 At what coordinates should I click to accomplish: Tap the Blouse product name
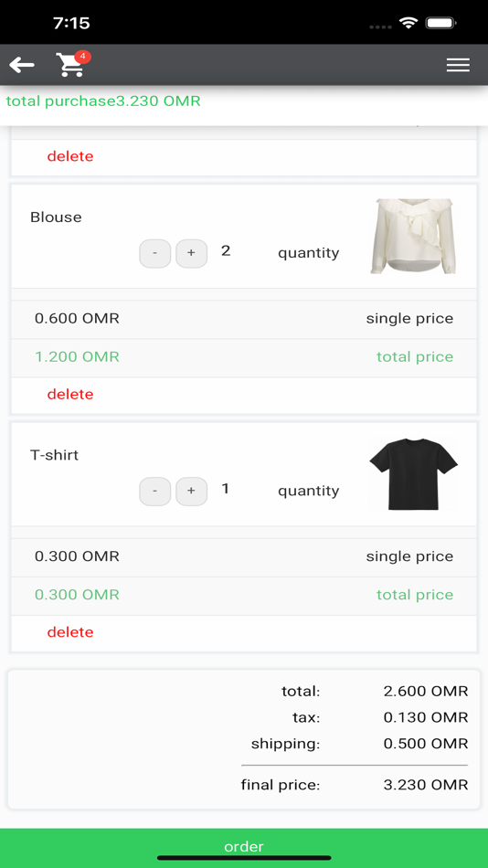56,217
